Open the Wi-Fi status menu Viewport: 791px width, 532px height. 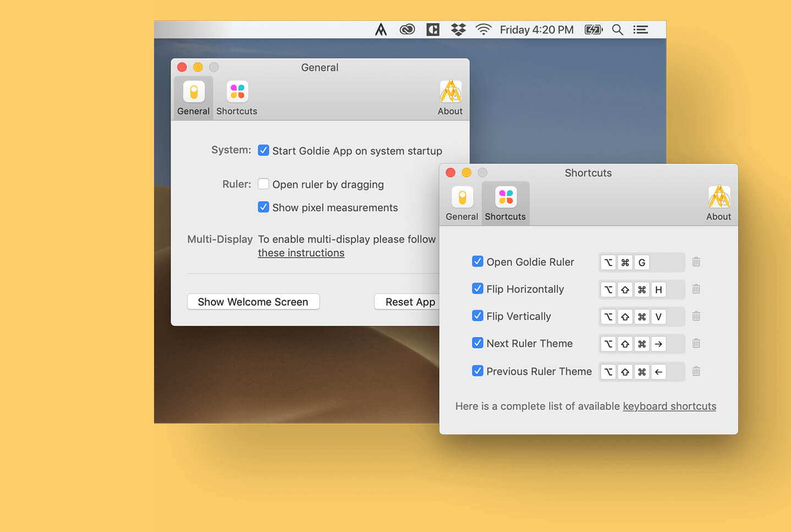(x=484, y=30)
